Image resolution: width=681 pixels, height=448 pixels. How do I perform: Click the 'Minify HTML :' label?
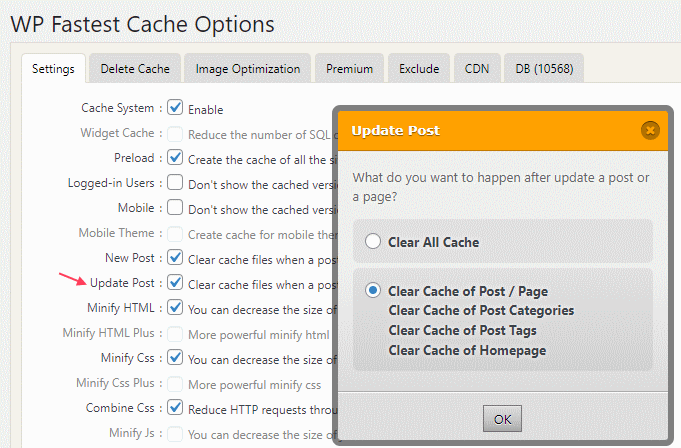point(125,308)
